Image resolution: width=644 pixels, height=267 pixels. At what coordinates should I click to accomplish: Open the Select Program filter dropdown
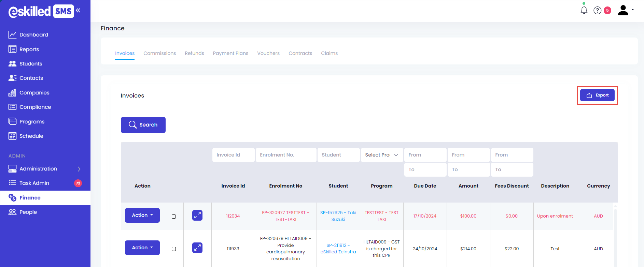pyautogui.click(x=382, y=155)
